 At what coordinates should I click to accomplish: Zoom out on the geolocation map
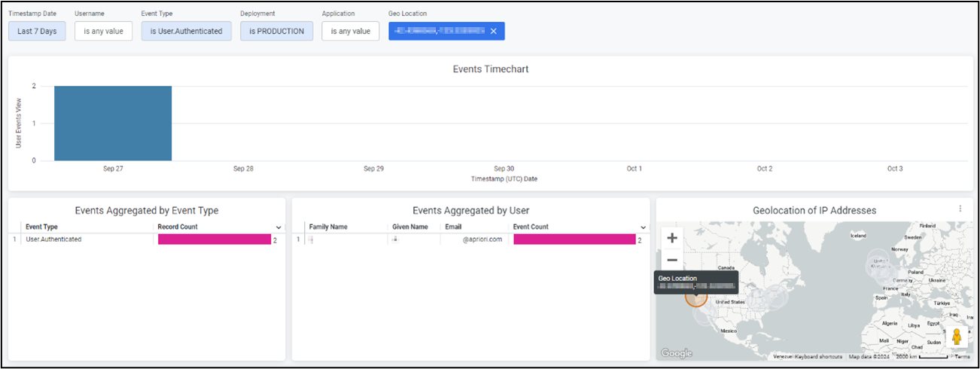[x=672, y=260]
